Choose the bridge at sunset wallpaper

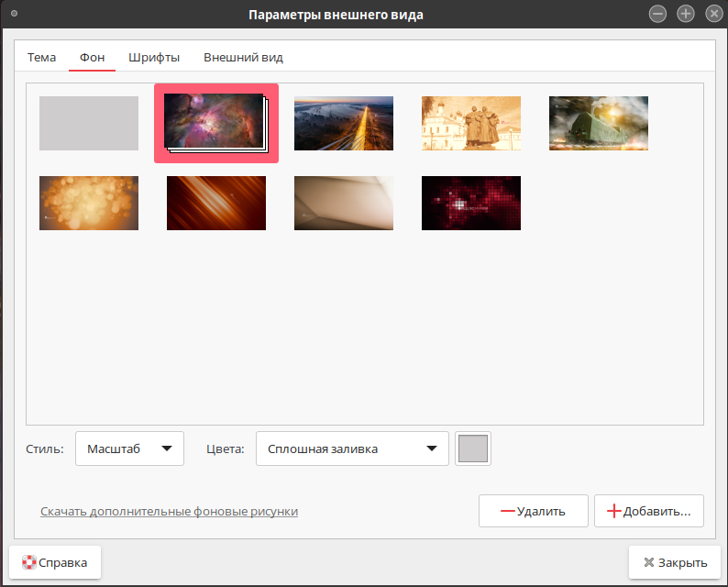pyautogui.click(x=344, y=123)
